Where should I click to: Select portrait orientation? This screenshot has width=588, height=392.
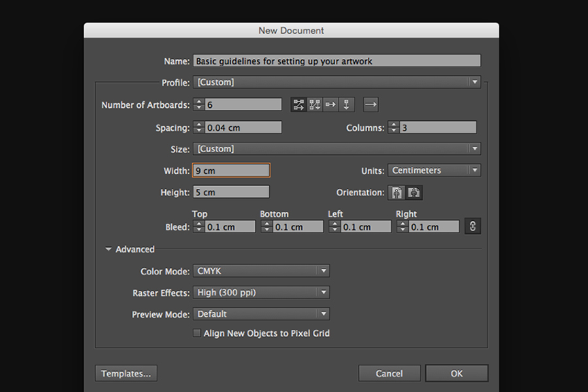point(398,193)
